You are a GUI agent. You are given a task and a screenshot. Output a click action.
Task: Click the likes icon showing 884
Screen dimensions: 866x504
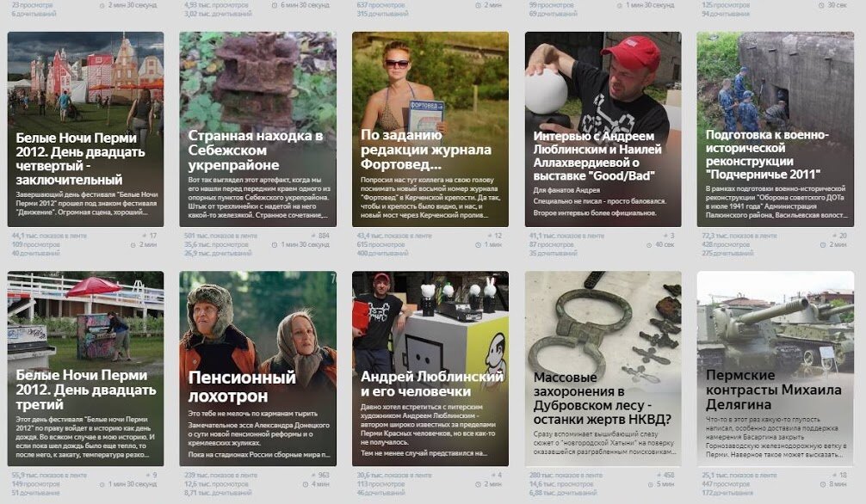point(313,236)
